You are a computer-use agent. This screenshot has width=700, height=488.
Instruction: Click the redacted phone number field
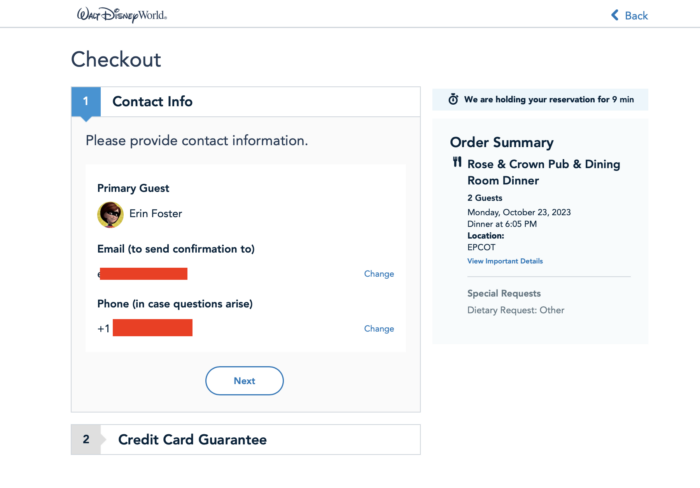(x=152, y=328)
